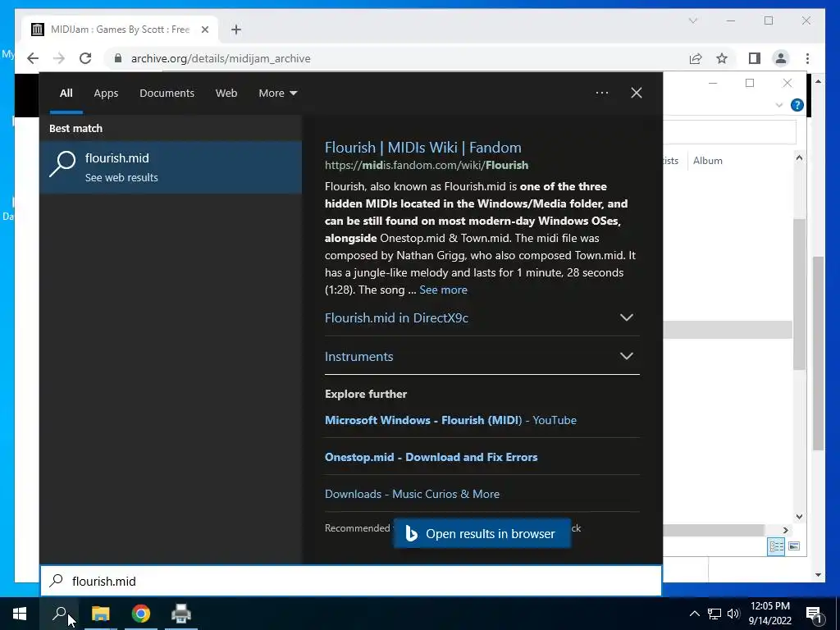The width and height of the screenshot is (840, 630).
Task: Show hidden system tray icons
Action: [694, 614]
